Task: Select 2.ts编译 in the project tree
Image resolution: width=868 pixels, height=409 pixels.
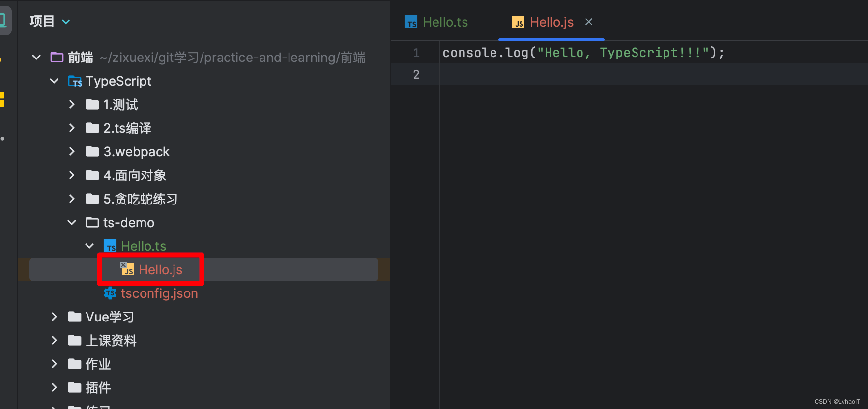Action: pos(127,128)
